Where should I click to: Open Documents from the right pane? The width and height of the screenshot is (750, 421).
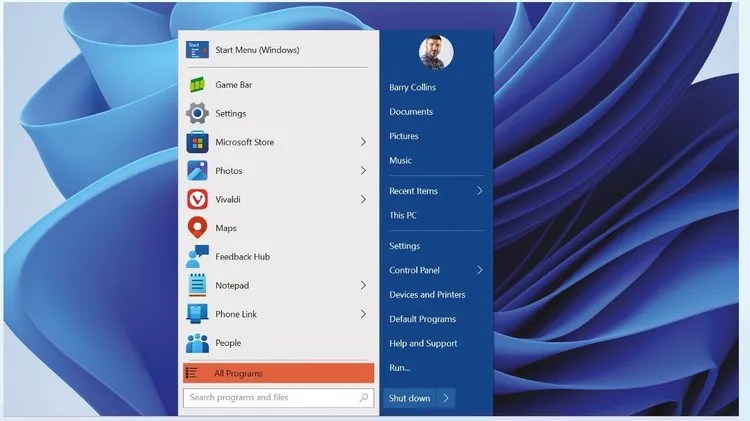click(411, 112)
